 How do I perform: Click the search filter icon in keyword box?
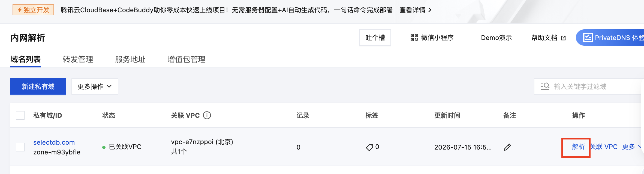pyautogui.click(x=545, y=86)
